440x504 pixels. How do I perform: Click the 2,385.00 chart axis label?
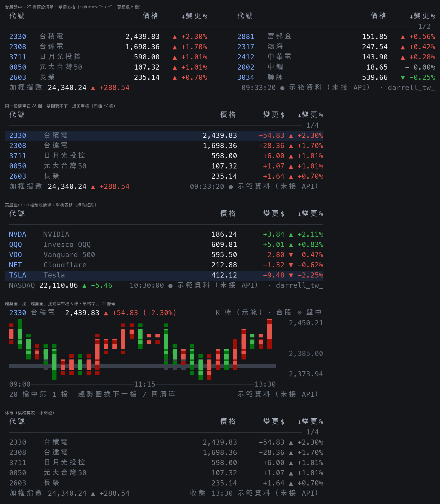306,354
